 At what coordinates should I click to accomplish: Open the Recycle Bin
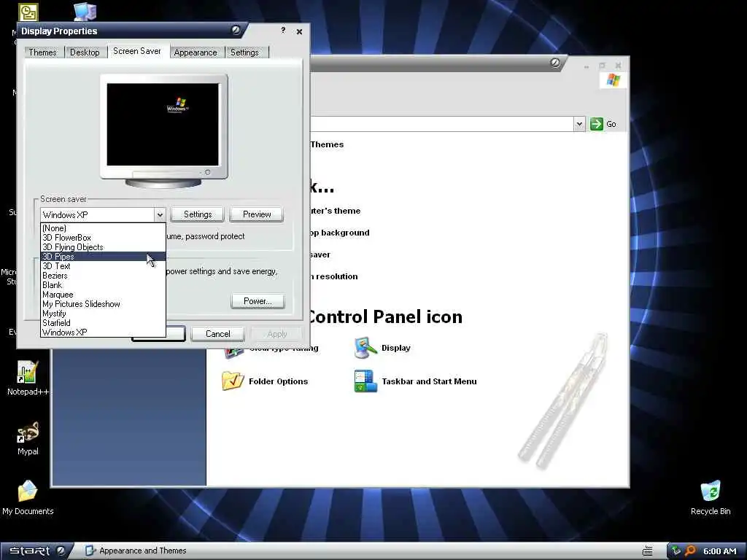tap(711, 497)
